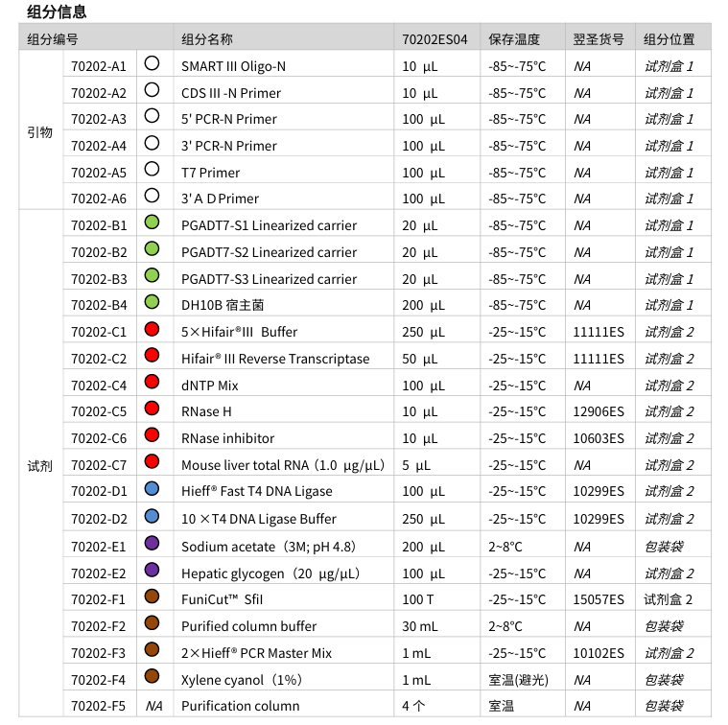Click the green dot for 70202-B1
The width and height of the screenshot is (728, 725).
tap(152, 222)
